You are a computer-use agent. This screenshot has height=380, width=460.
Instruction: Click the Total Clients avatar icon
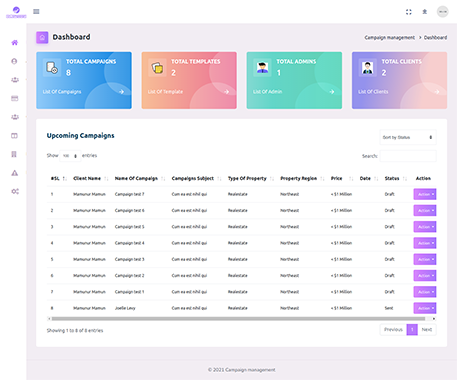click(368, 68)
